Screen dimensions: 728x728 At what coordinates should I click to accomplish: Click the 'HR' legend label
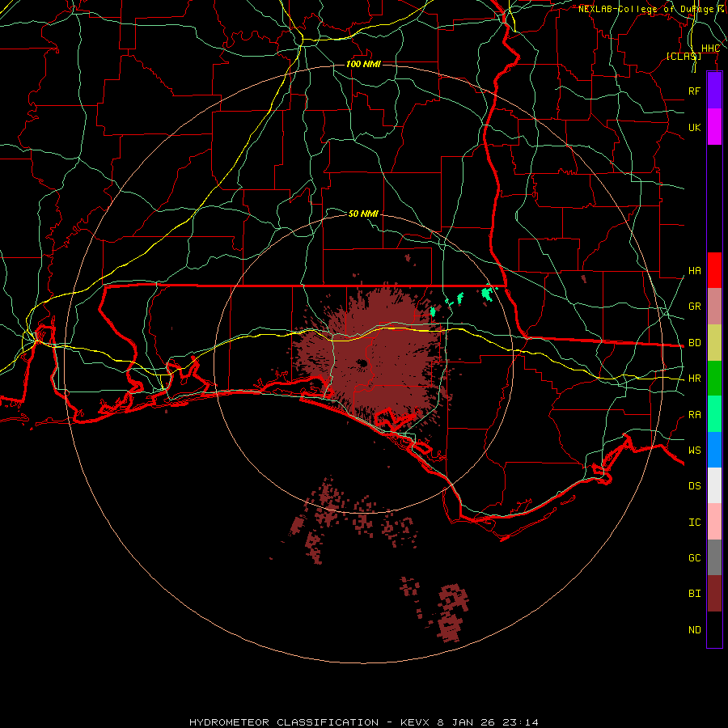(694, 379)
